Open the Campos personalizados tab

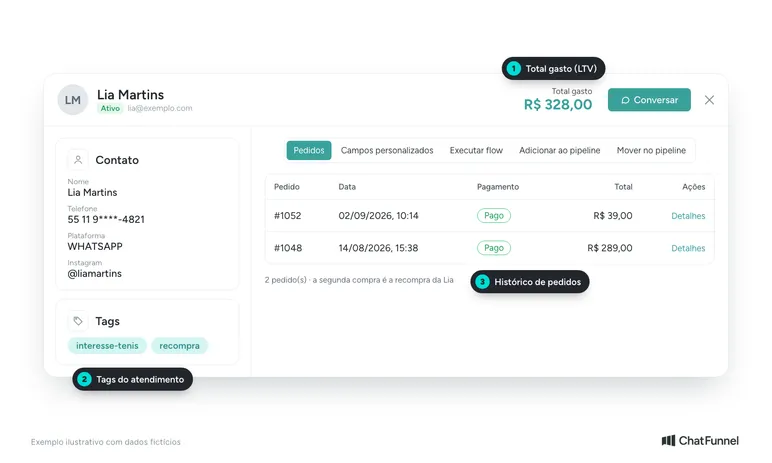(x=387, y=150)
